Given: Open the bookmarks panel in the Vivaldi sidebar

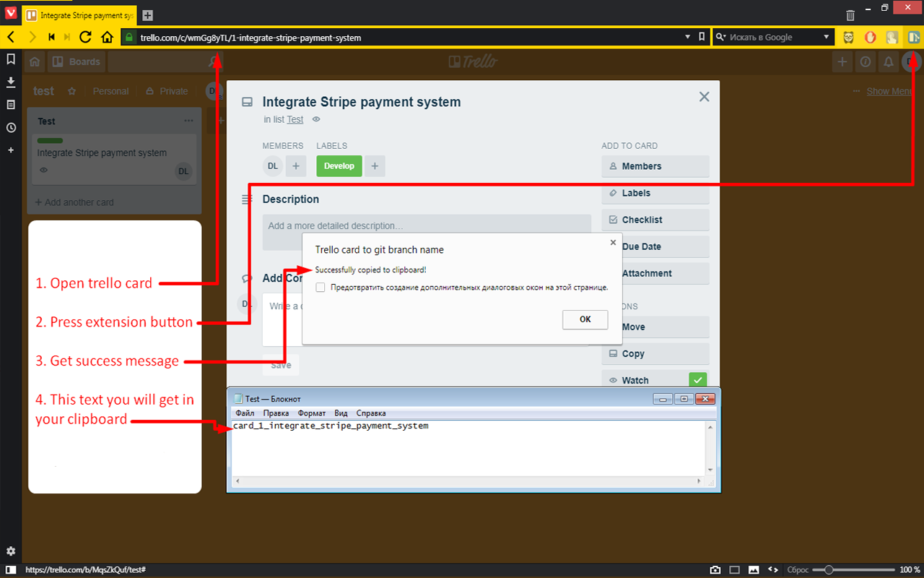Looking at the screenshot, I should (x=10, y=59).
